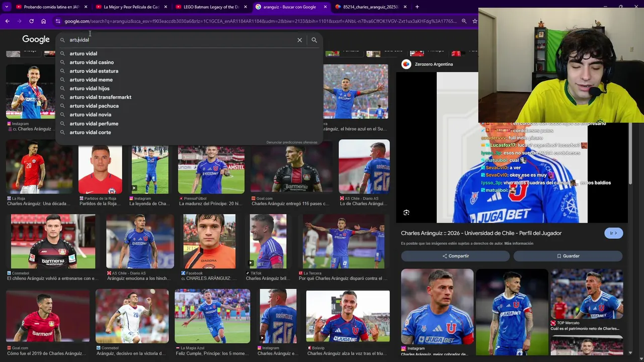
Task: Close the Probando comida latina tab
Action: point(86,7)
